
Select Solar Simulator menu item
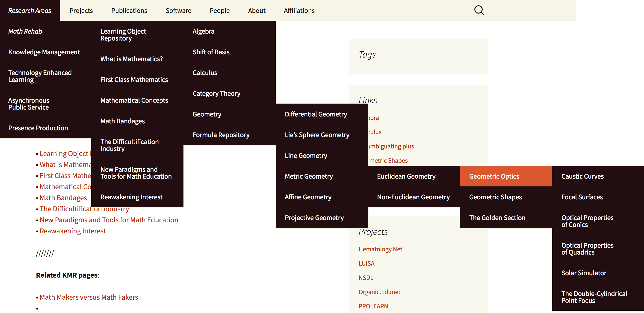(x=584, y=273)
